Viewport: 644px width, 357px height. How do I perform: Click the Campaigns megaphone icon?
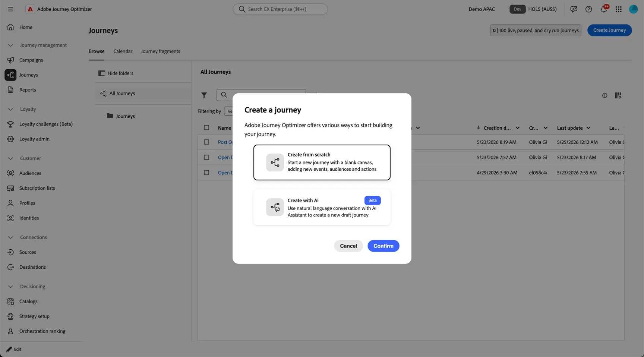pos(10,60)
